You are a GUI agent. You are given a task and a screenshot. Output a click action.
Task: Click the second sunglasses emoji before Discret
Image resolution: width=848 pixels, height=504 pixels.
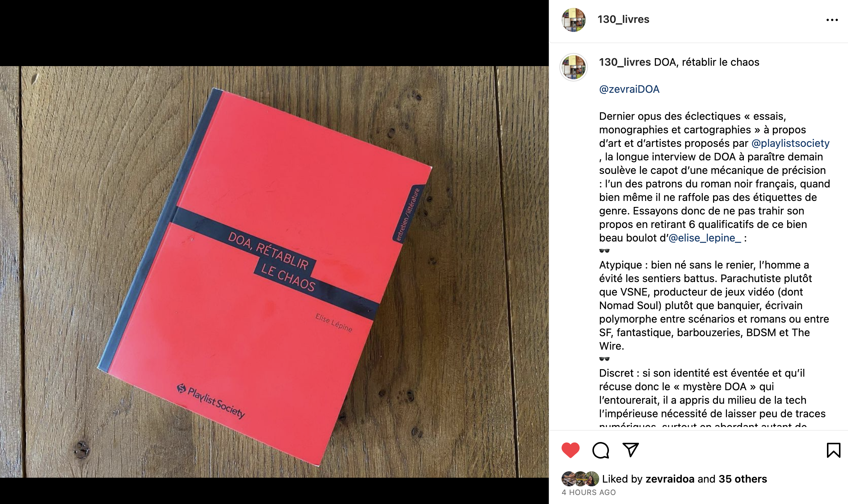tap(604, 359)
